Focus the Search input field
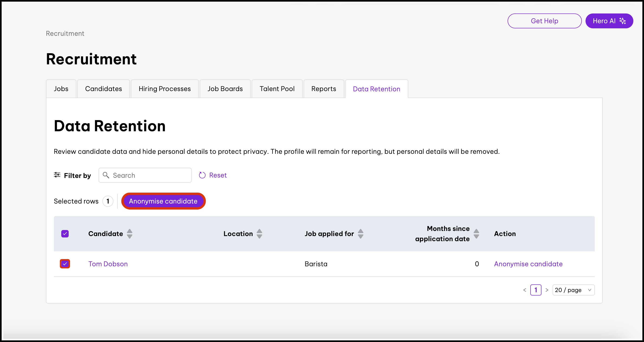 pos(150,175)
